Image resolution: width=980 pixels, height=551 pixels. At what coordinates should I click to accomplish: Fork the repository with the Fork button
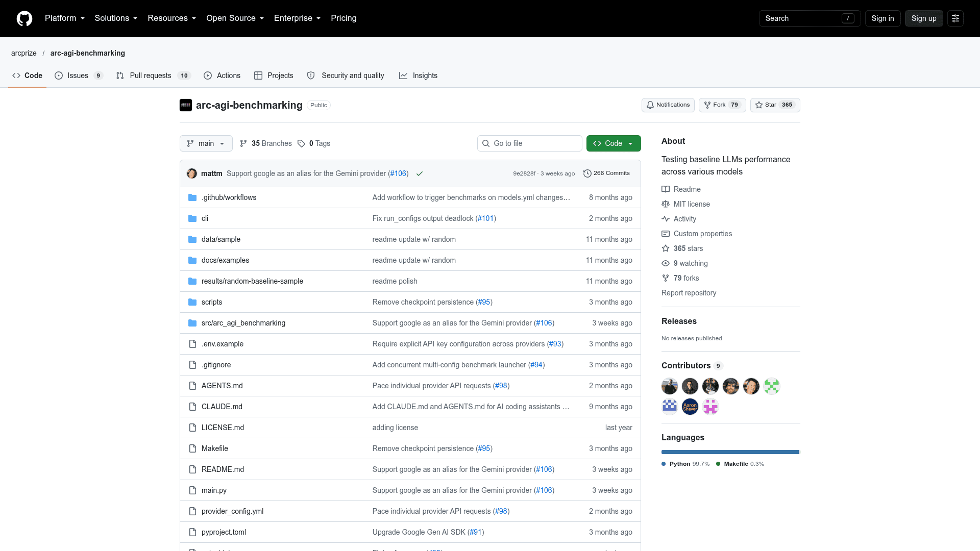click(x=722, y=105)
